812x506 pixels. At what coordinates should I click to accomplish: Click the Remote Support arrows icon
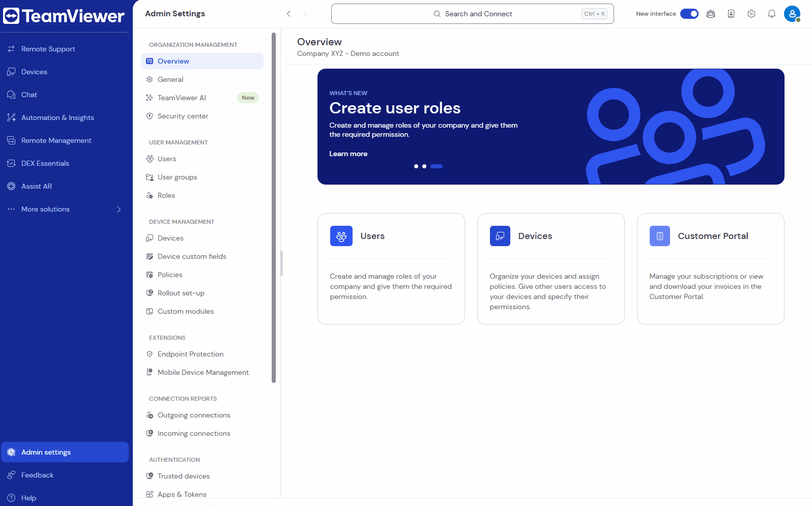(x=11, y=49)
